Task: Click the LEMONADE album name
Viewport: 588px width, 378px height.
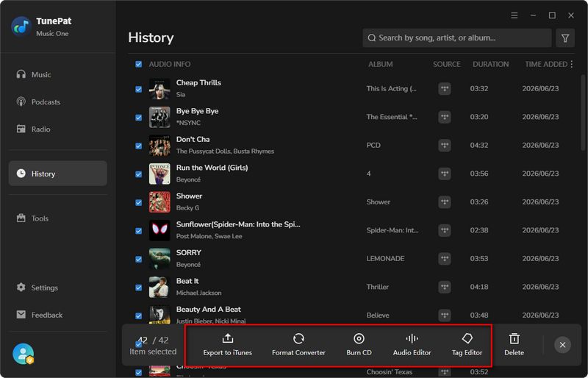Action: [x=385, y=259]
